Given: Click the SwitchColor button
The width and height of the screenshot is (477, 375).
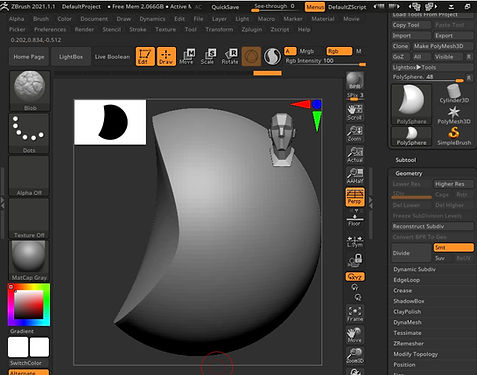Looking at the screenshot, I should click(29, 363).
